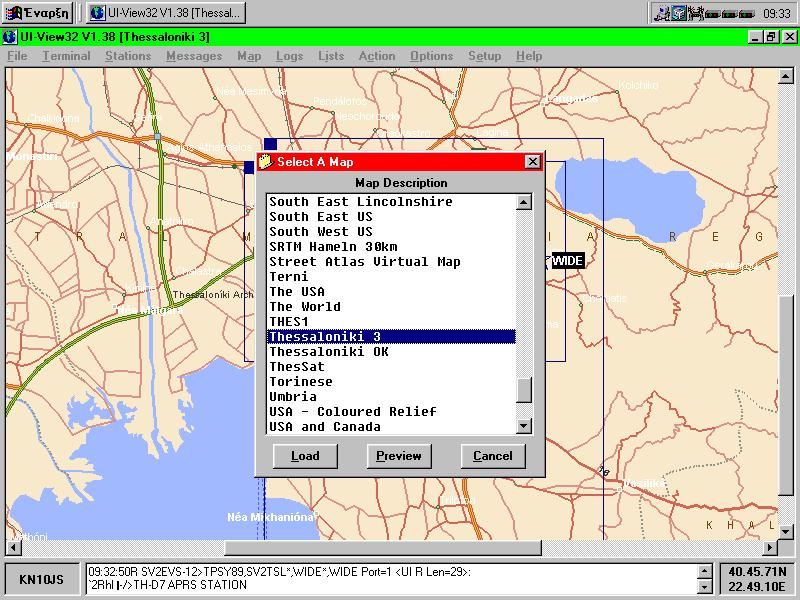Open the File menu
Viewport: 800px width, 600px height.
click(x=17, y=56)
